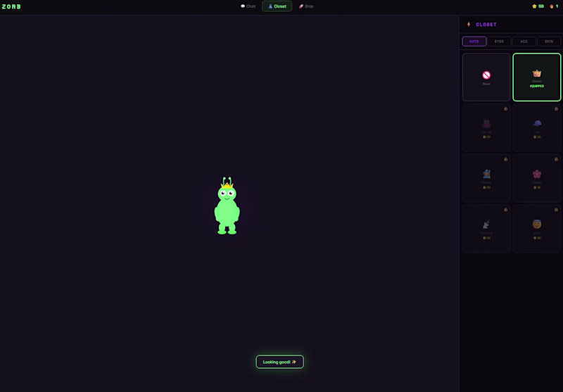Click the Halo coin price
The image size is (563, 392).
[537, 238]
